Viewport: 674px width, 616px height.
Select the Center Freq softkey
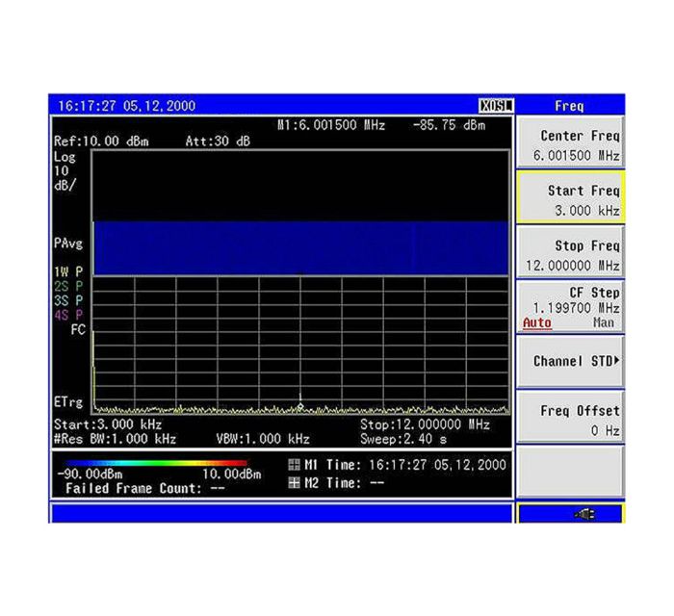(570, 142)
